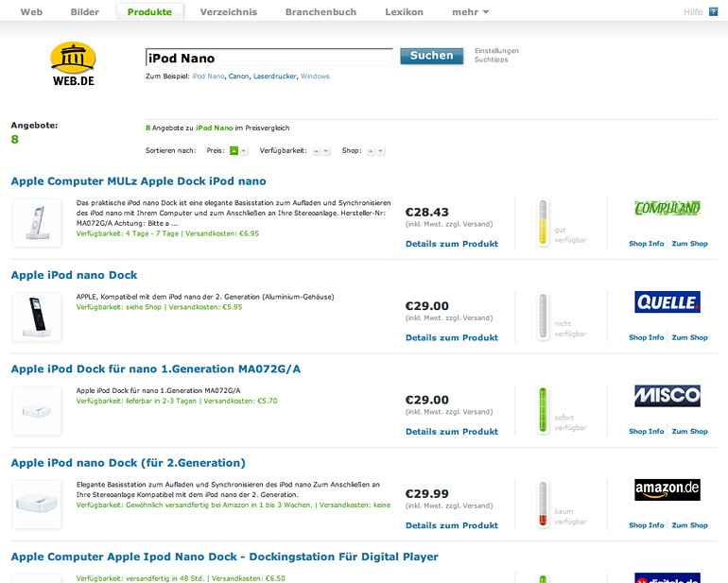Open Shop Info for Quelle
The height and width of the screenshot is (583, 728).
647,337
